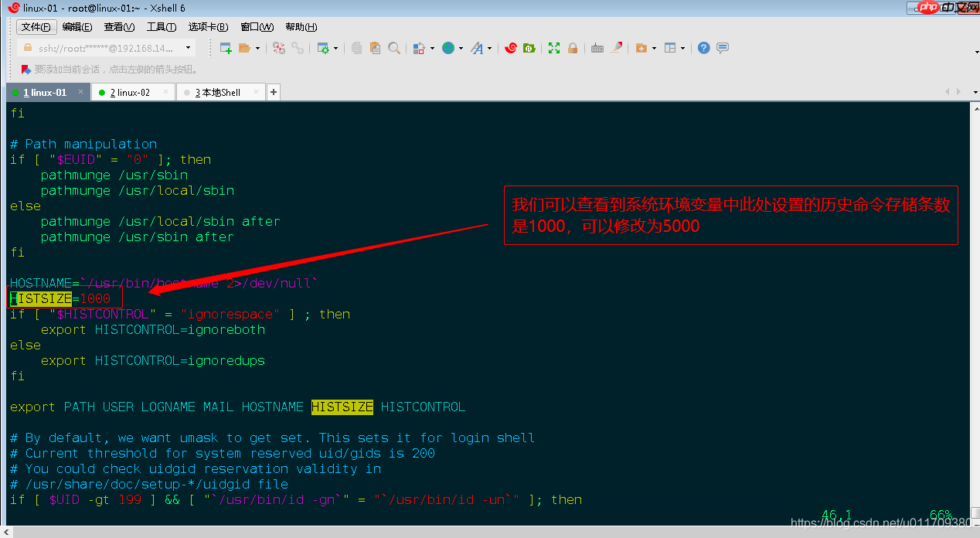Switch to the 3 本地Shell tab
The width and height of the screenshot is (980, 538).
pos(217,93)
